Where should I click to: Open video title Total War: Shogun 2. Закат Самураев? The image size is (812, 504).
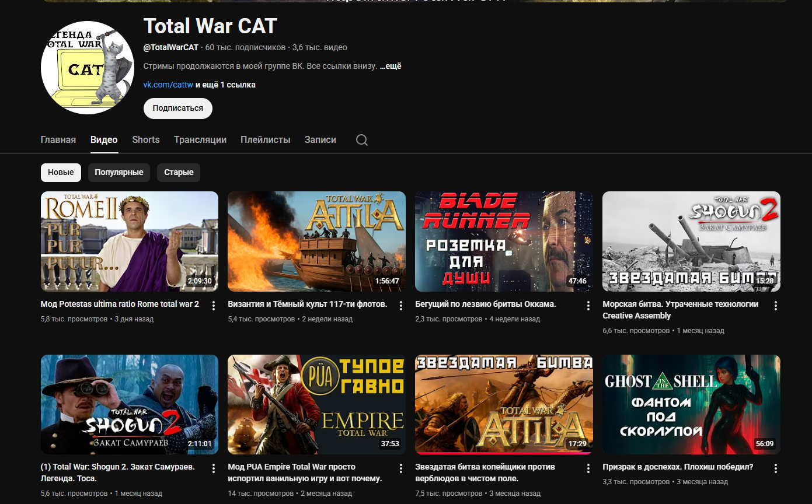(x=118, y=473)
